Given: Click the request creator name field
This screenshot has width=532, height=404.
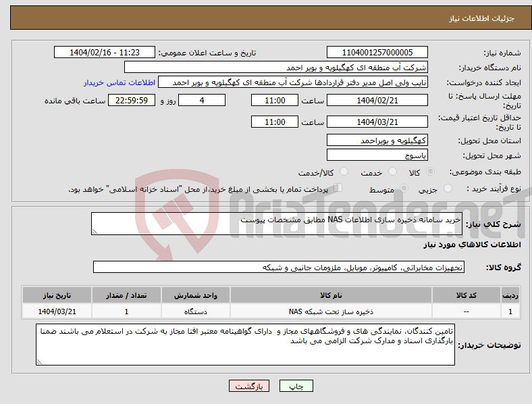Looking at the screenshot, I should (x=293, y=82).
